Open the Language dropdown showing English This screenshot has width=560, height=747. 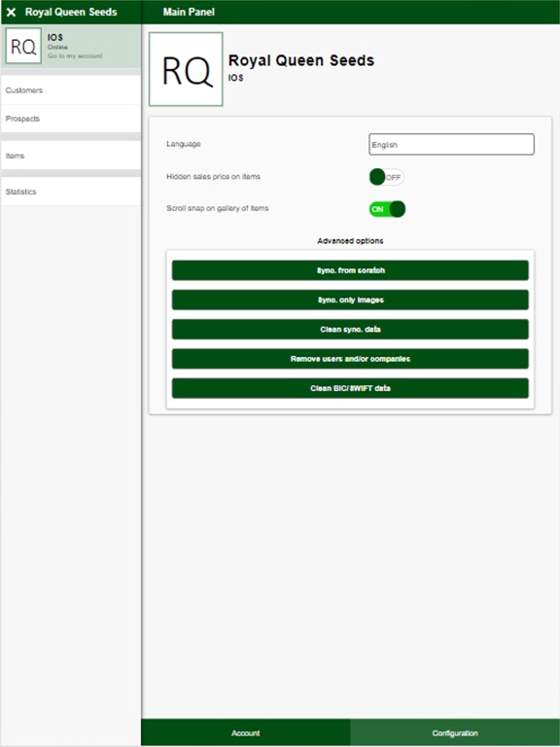pyautogui.click(x=451, y=144)
